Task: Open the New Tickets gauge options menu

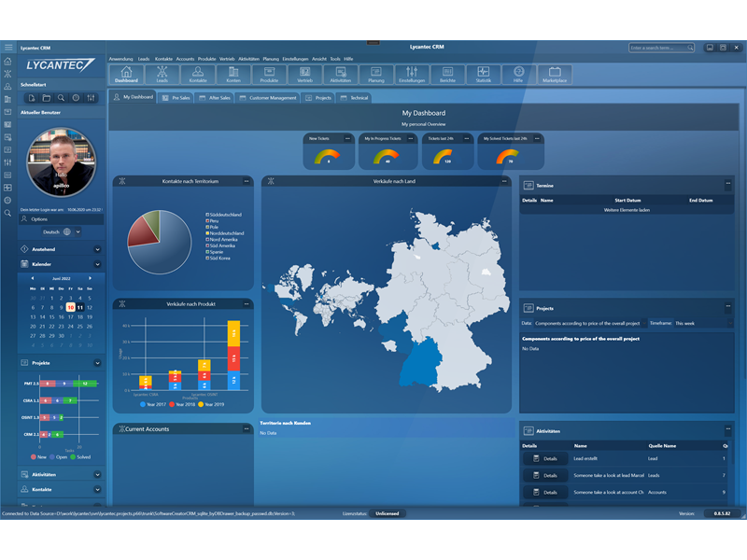Action: point(347,138)
